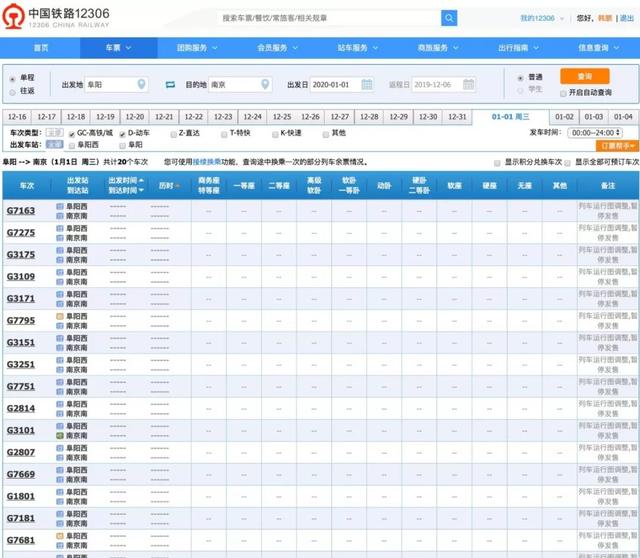Viewport: 640px width, 558px height.
Task: Select the 普通 passenger radio button
Action: tap(520, 78)
